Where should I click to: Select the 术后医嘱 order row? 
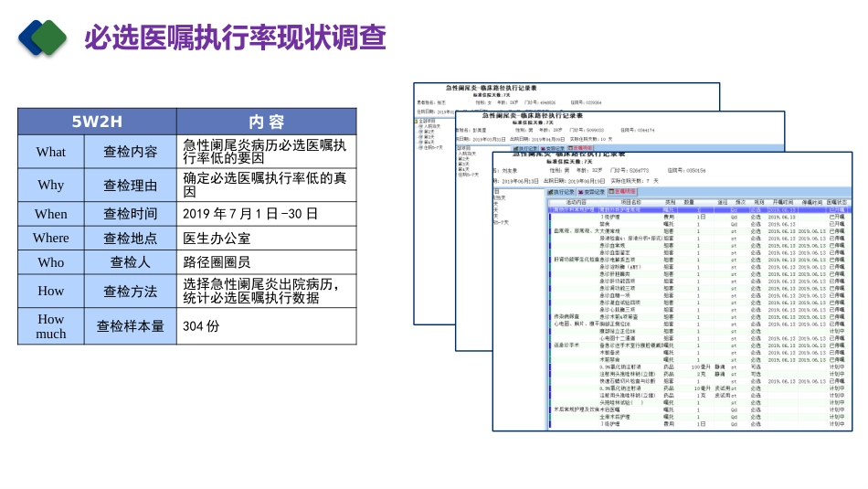tap(699, 409)
